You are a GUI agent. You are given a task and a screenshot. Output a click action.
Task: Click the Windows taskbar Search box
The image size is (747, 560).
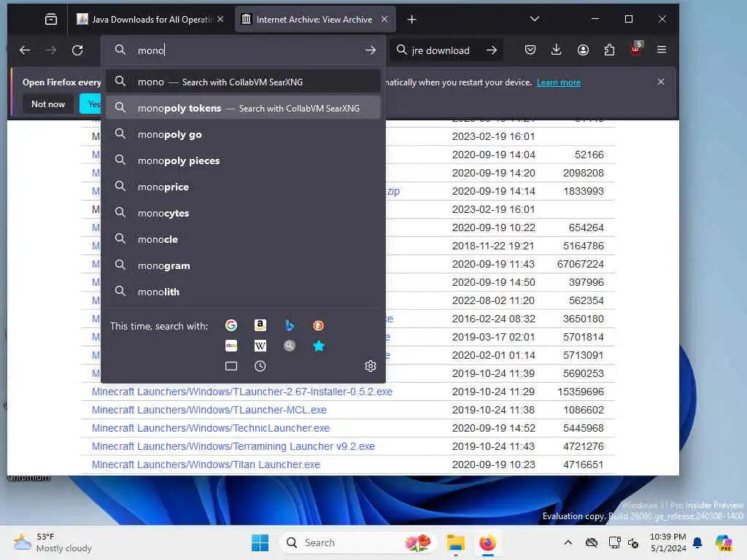coord(357,542)
